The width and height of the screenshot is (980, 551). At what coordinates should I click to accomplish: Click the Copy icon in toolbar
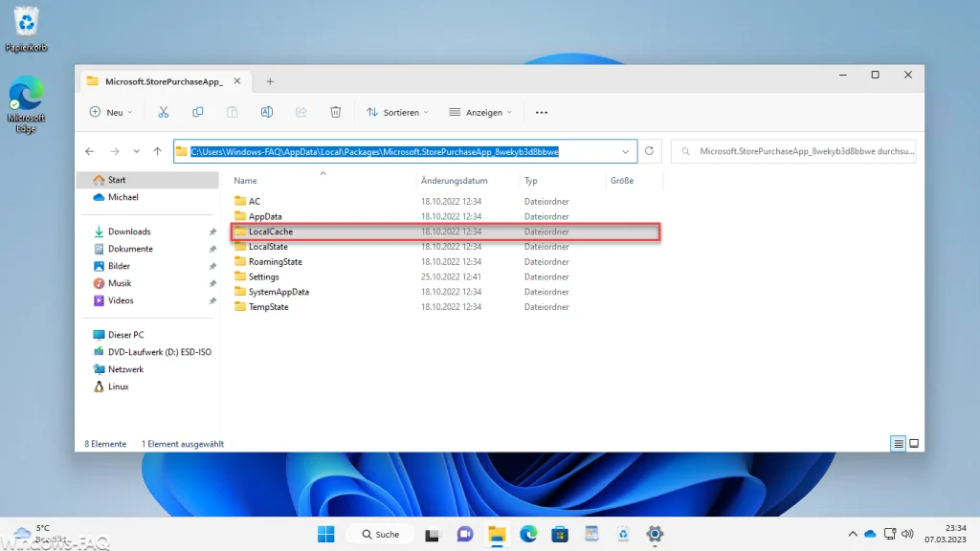(x=197, y=112)
